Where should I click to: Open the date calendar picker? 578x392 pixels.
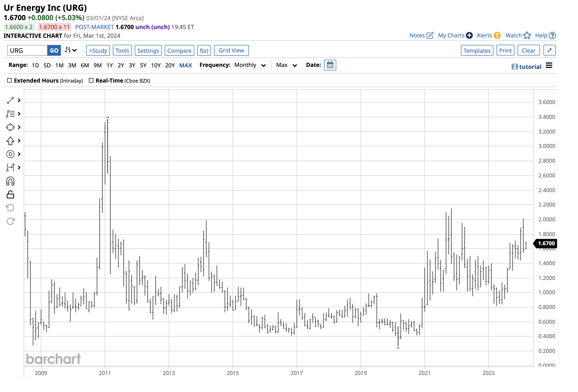coord(330,65)
